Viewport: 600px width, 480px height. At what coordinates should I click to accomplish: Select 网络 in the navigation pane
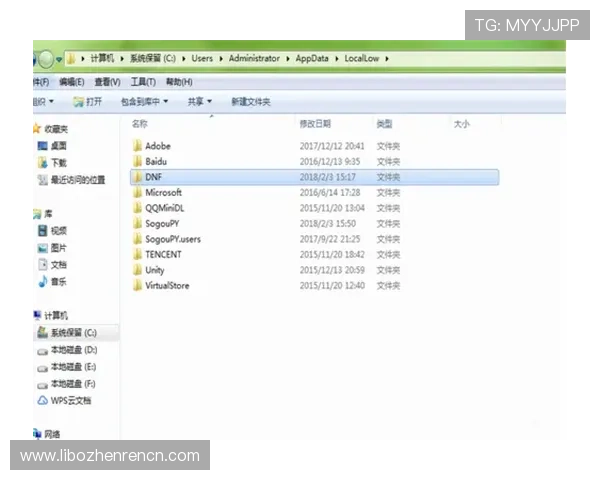click(47, 434)
